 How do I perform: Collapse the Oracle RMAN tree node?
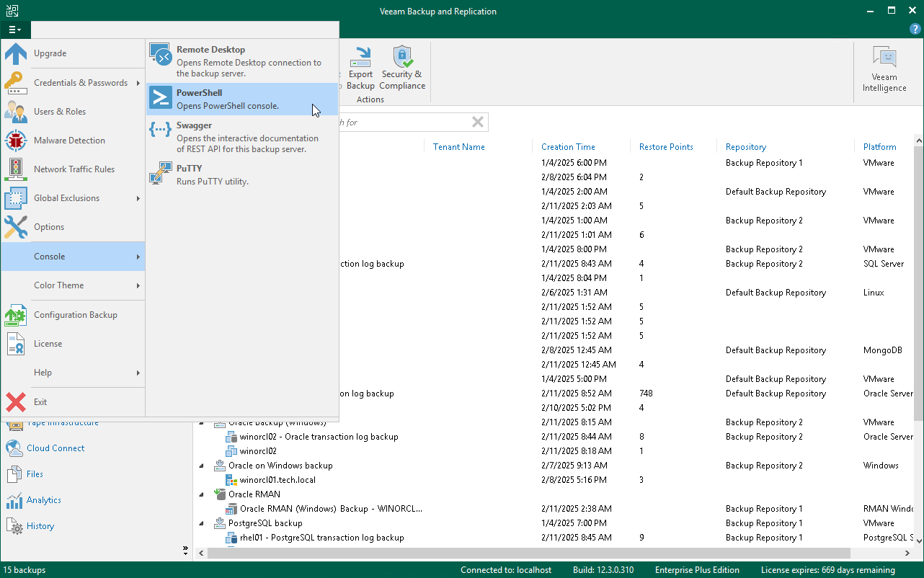pyautogui.click(x=202, y=494)
